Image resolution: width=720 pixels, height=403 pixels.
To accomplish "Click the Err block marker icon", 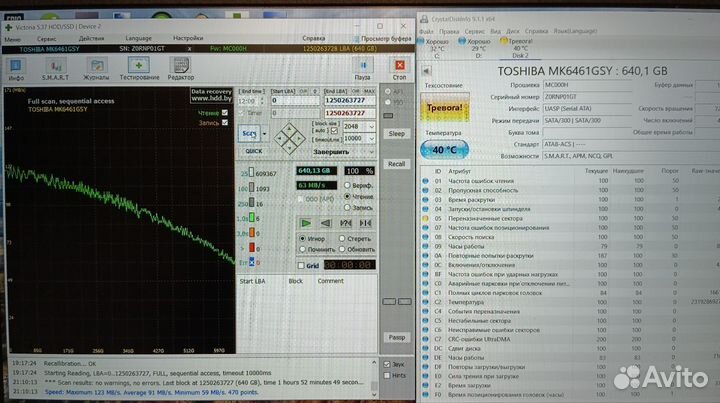I will 252,262.
